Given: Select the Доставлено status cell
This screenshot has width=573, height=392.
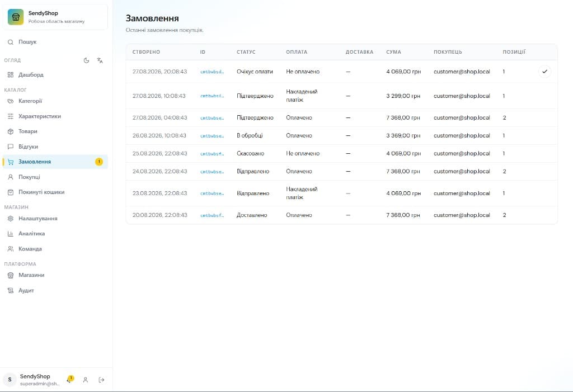Looking at the screenshot, I should (x=252, y=215).
